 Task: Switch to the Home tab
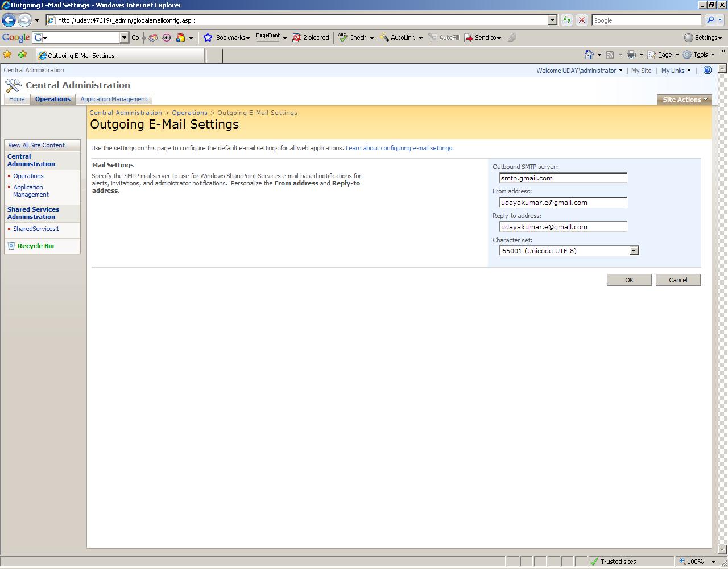coord(17,99)
